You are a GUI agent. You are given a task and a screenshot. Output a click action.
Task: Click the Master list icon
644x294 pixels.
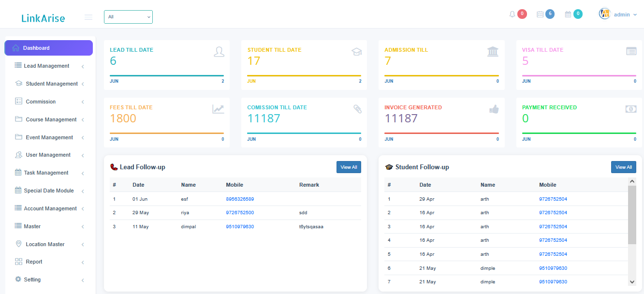click(18, 226)
